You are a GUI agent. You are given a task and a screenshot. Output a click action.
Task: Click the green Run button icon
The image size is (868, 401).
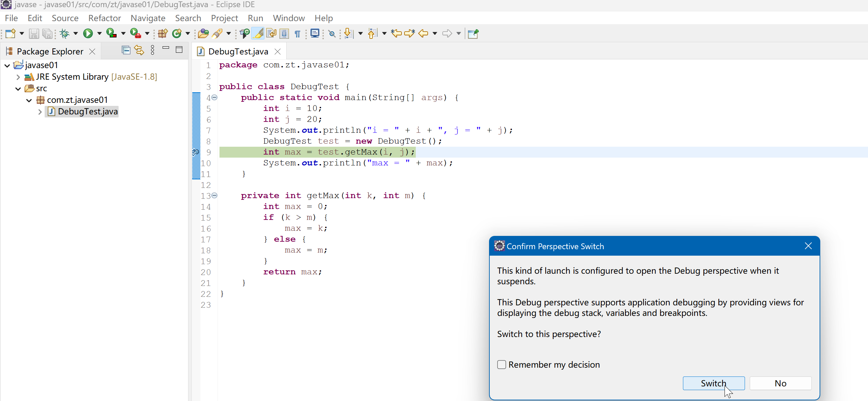[x=88, y=33]
